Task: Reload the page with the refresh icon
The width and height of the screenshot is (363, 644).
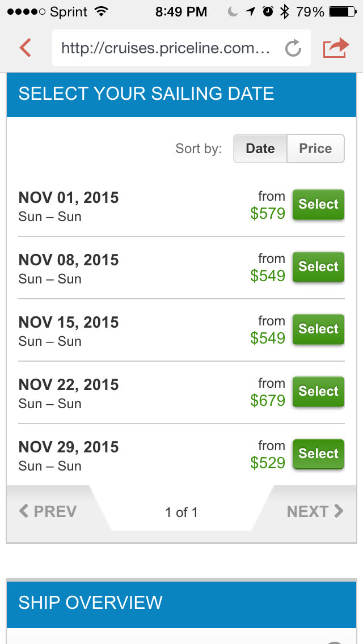Action: (x=293, y=48)
